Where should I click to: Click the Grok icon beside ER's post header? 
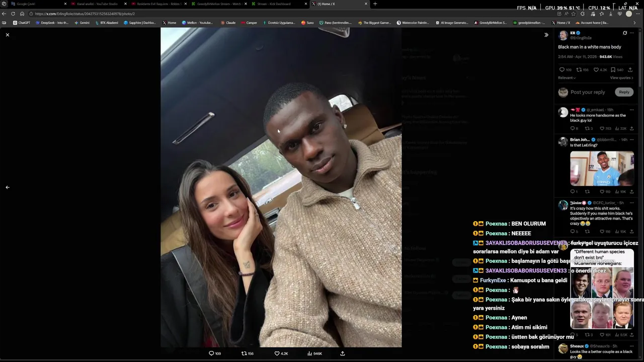pyautogui.click(x=625, y=33)
